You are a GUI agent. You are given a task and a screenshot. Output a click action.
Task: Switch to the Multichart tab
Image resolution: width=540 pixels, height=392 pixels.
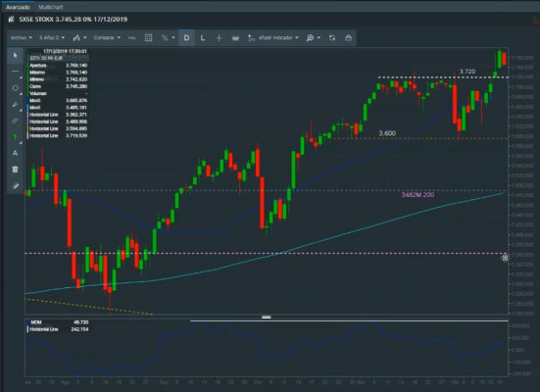[51, 7]
